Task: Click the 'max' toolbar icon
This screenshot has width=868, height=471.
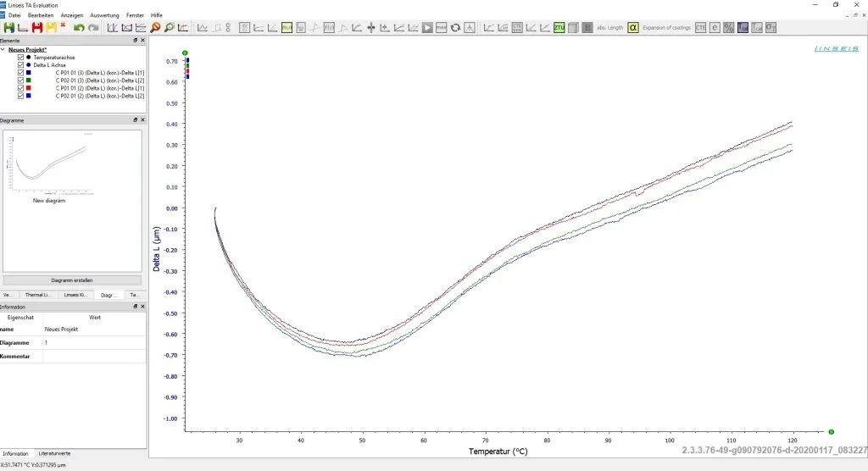Action: pos(441,28)
